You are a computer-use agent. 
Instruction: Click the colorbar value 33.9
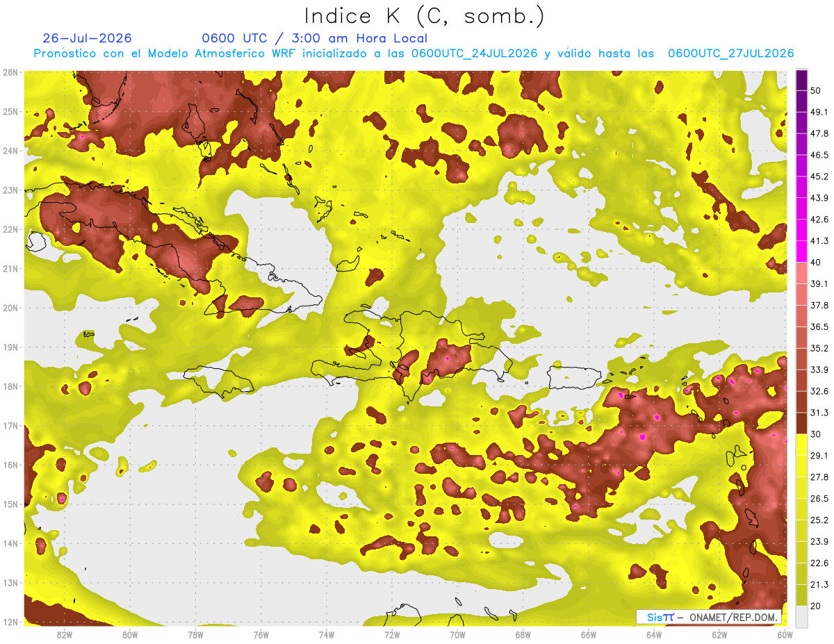coord(819,370)
